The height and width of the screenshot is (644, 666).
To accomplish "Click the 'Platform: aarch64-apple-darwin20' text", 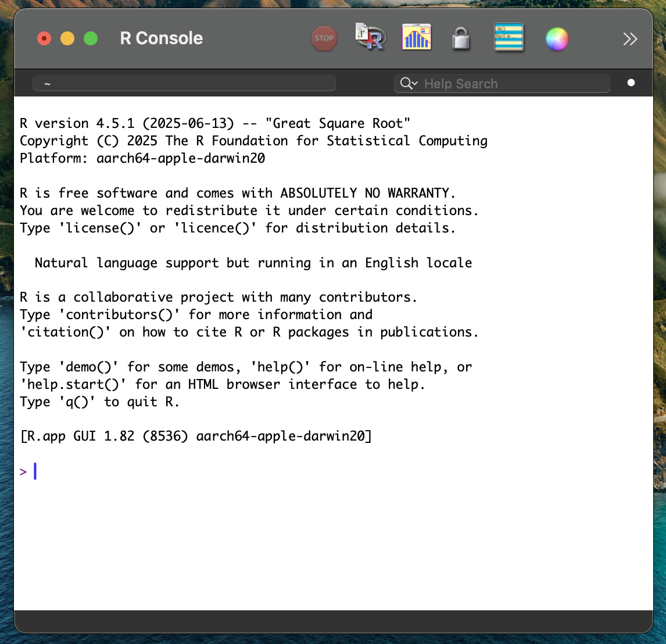I will tap(142, 158).
